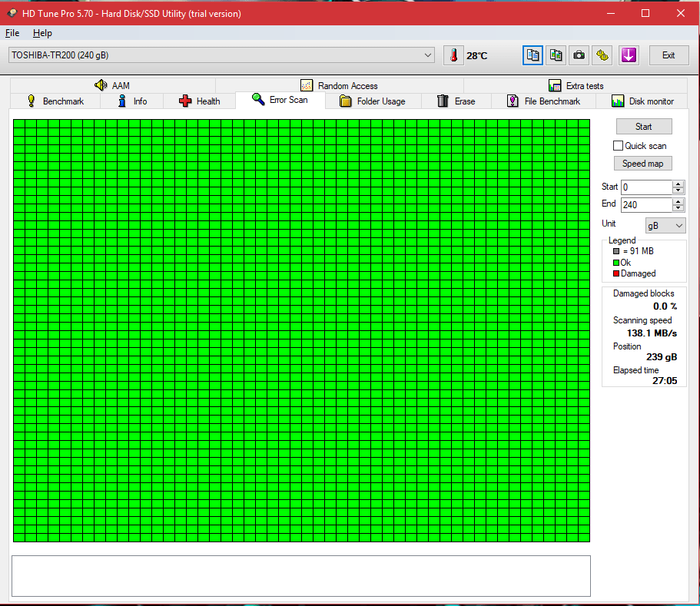Click the 28°C temperature reading

pos(477,56)
